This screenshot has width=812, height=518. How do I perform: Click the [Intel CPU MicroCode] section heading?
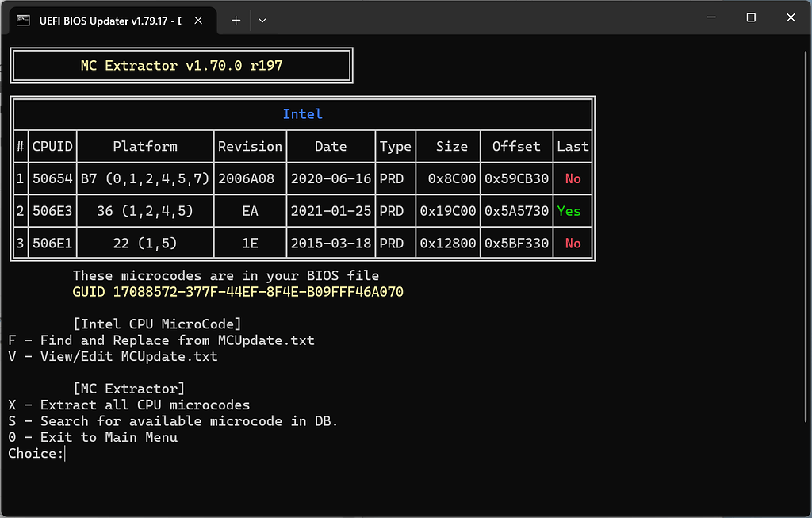click(157, 324)
